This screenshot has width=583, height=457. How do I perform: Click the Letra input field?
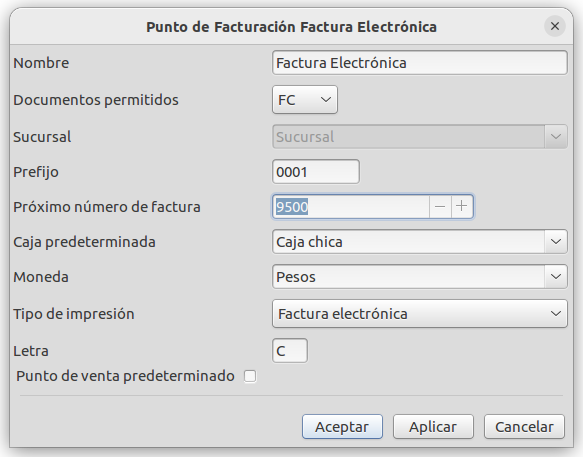[290, 351]
